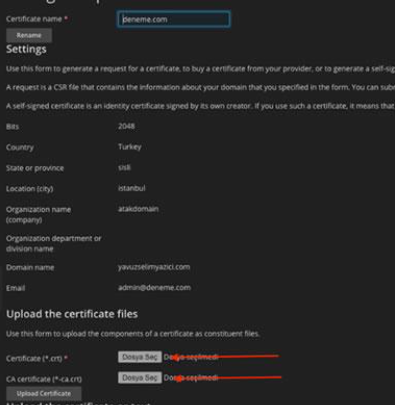Click the paragraph starting 'A self-signed certificate'
Screen dimensions: 395x405
coord(200,106)
